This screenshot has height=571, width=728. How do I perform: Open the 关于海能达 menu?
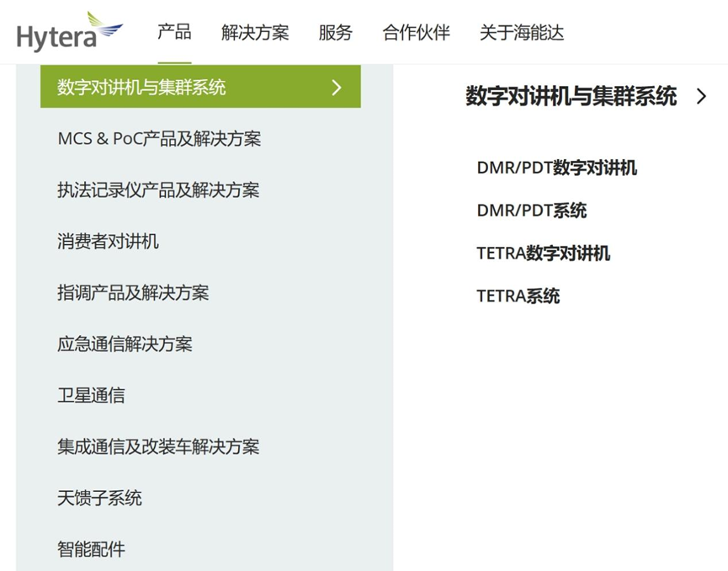(x=521, y=33)
